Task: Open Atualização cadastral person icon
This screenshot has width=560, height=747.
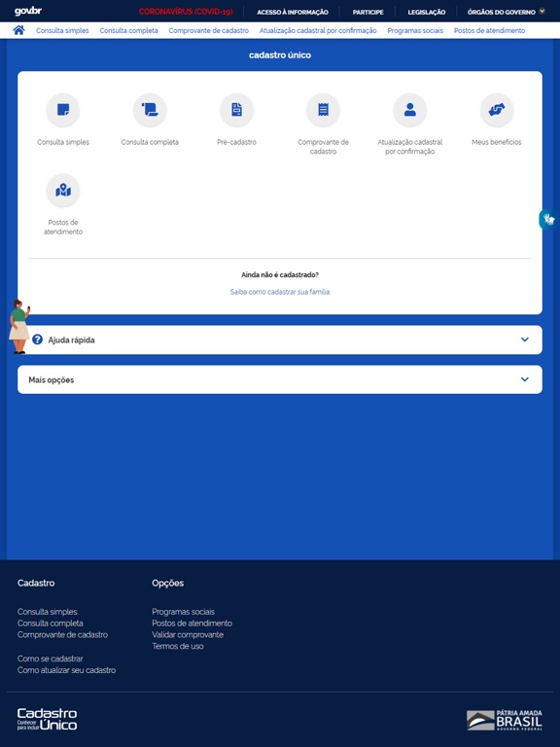Action: pos(410,110)
